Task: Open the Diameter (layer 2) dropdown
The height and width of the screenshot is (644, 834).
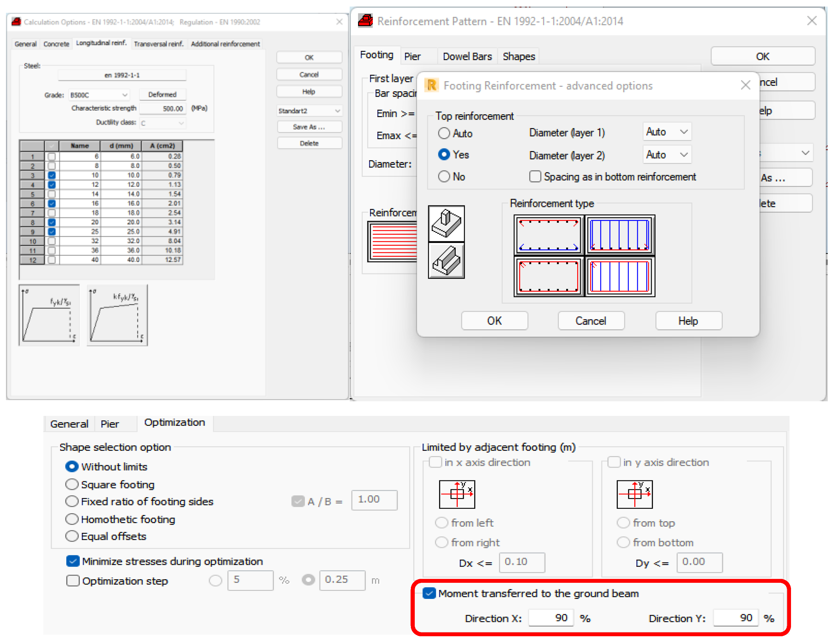Action: click(667, 155)
